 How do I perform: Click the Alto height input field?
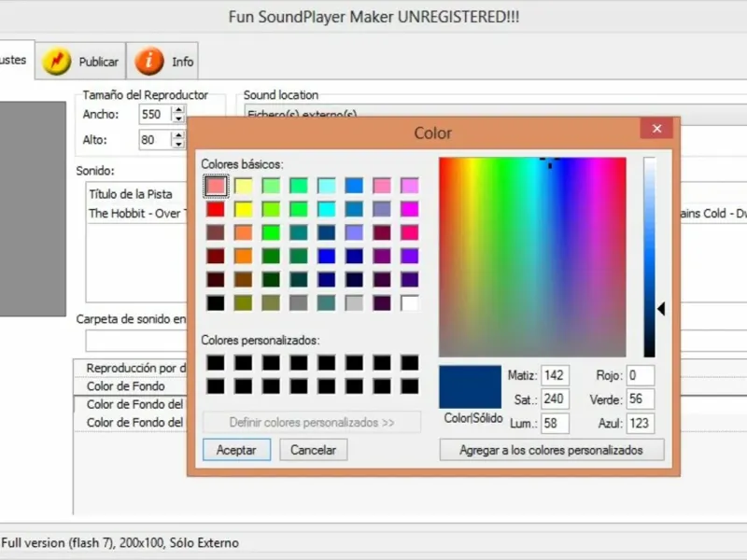156,139
